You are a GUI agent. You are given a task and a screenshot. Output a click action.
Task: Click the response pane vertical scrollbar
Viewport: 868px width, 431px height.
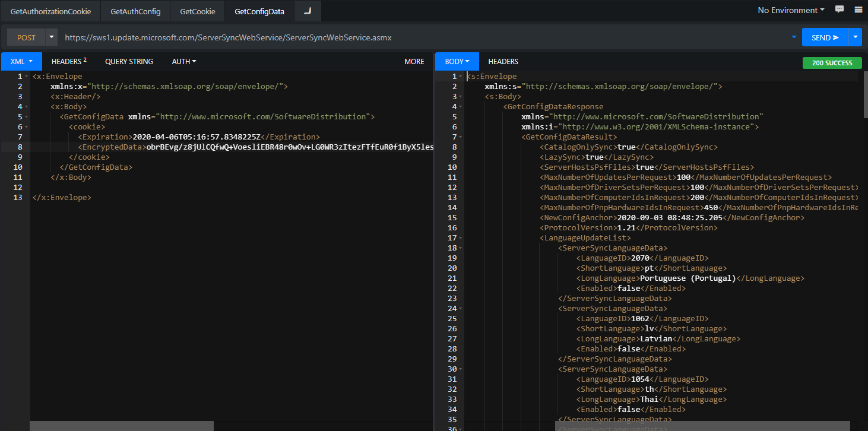pos(865,95)
